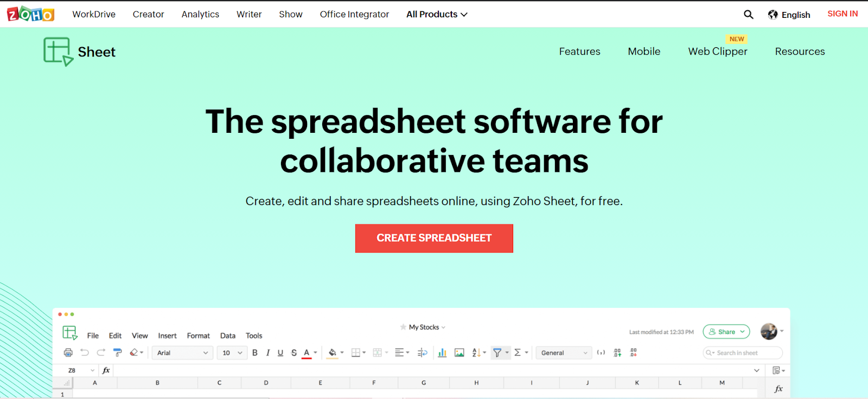
Task: Click the insert image icon
Action: 459,353
